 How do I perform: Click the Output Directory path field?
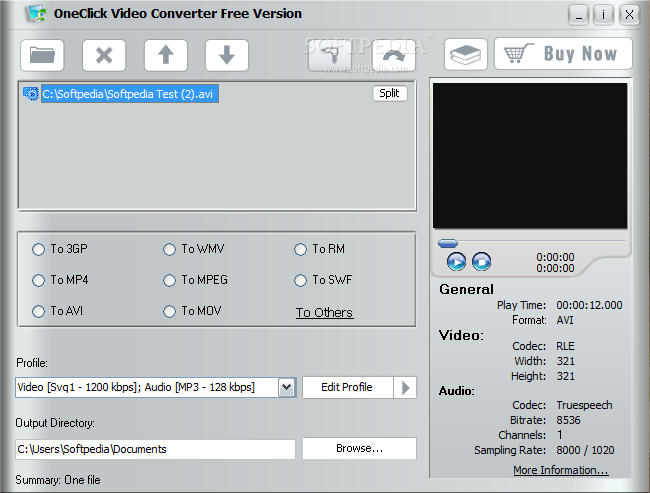[x=155, y=449]
